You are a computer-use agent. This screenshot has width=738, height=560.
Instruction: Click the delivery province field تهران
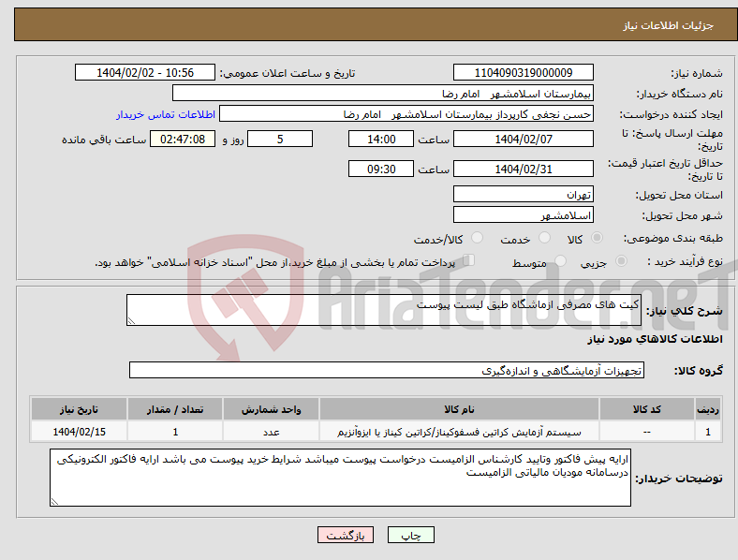523,194
